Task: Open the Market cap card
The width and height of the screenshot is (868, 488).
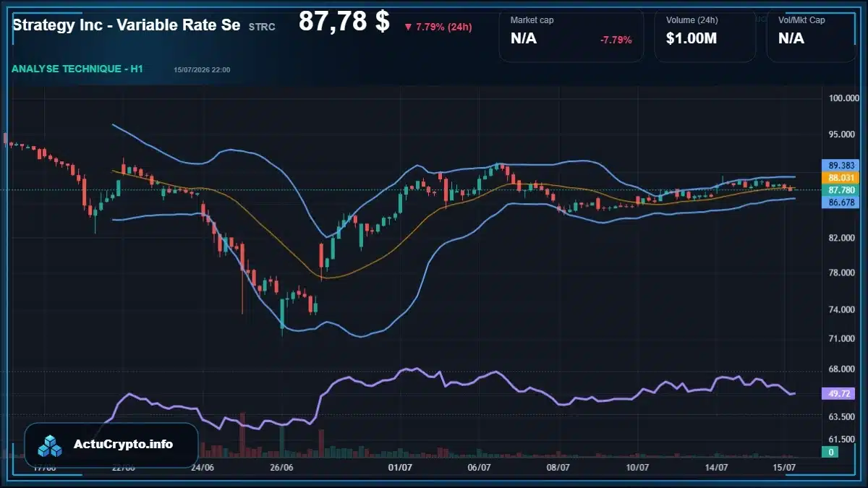Action: point(571,35)
